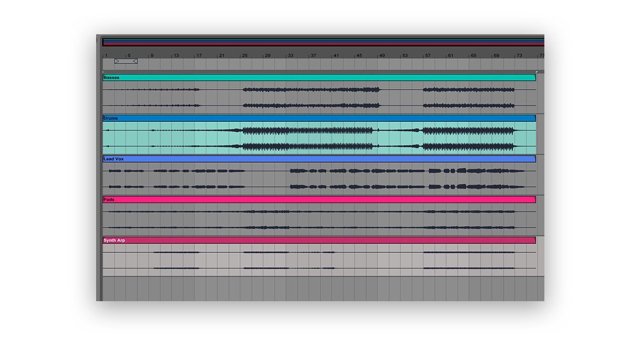Image resolution: width=644 pixels, height=344 pixels.
Task: Click the loop start marker arrow
Action: (x=117, y=61)
